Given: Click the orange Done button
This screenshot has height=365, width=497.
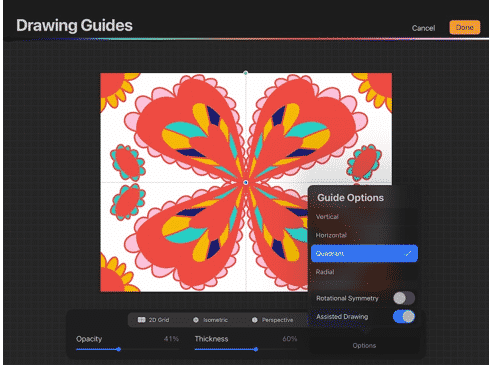Looking at the screenshot, I should click(x=465, y=27).
